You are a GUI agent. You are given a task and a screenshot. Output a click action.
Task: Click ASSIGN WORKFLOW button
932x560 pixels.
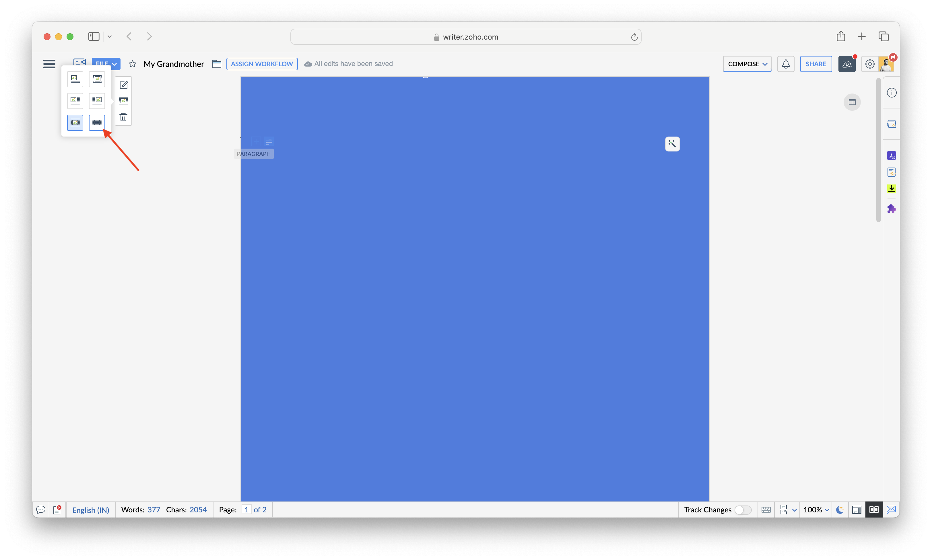click(x=262, y=64)
